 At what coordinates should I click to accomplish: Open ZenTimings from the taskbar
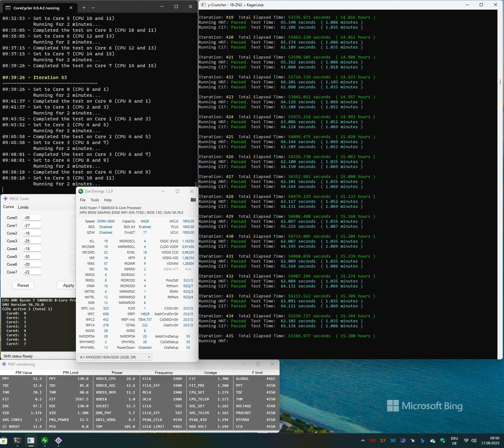[45, 441]
